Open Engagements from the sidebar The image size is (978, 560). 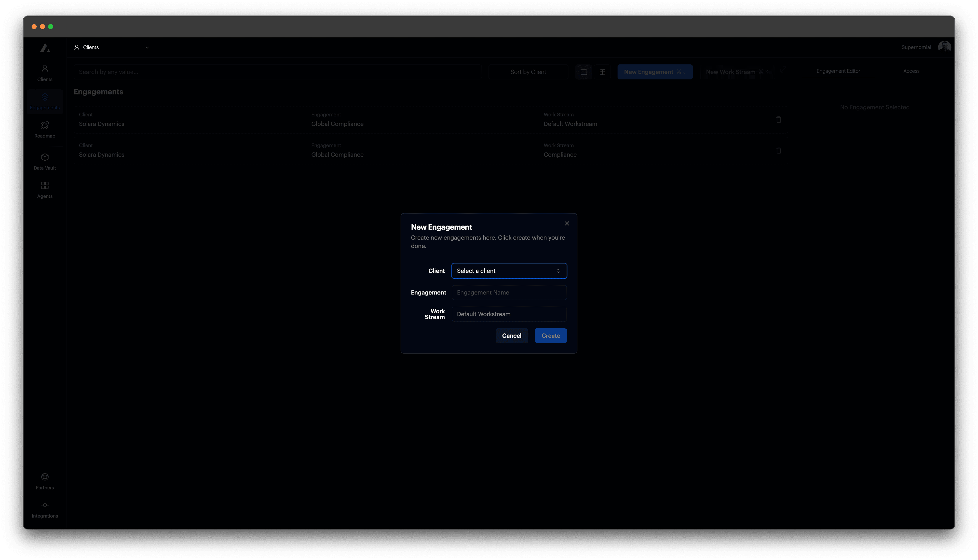[x=45, y=101]
